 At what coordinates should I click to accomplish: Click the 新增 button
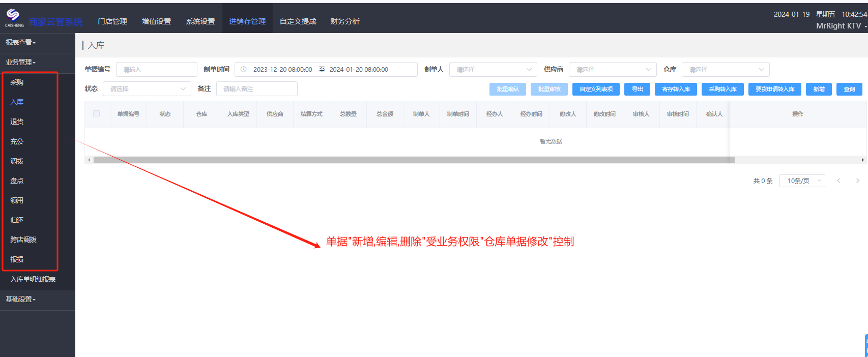819,89
